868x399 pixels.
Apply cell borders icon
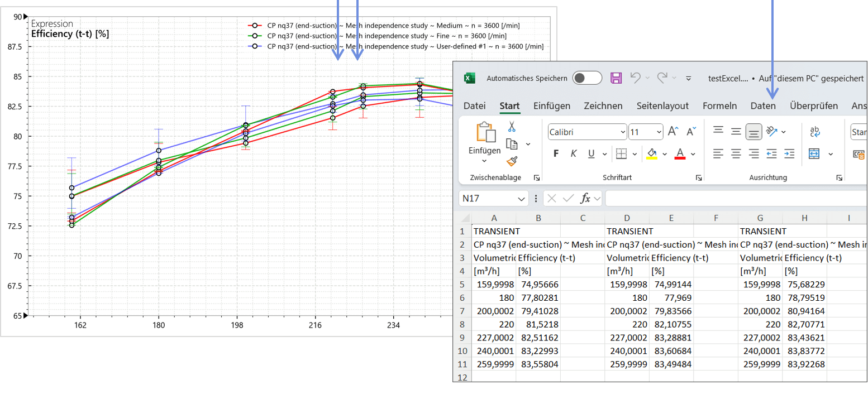[x=621, y=153]
